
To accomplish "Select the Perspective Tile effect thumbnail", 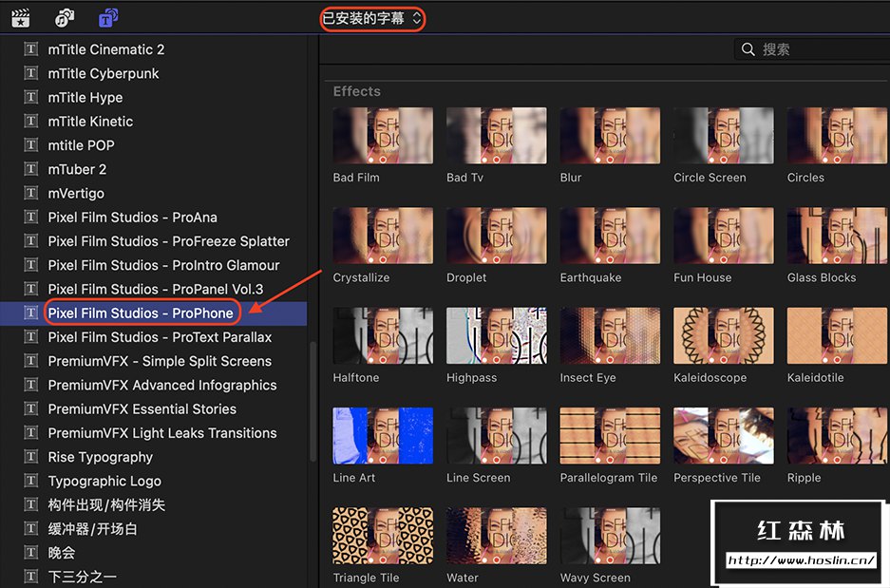I will pos(724,435).
